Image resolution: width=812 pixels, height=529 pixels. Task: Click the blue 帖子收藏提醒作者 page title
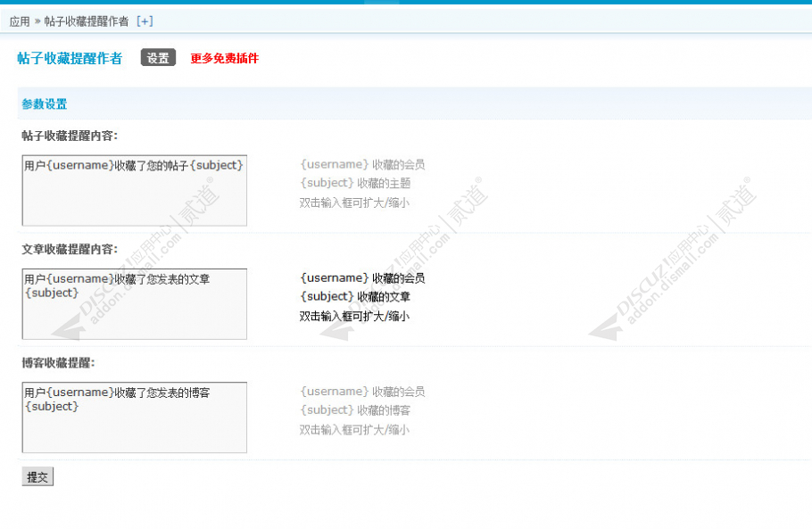[70, 58]
